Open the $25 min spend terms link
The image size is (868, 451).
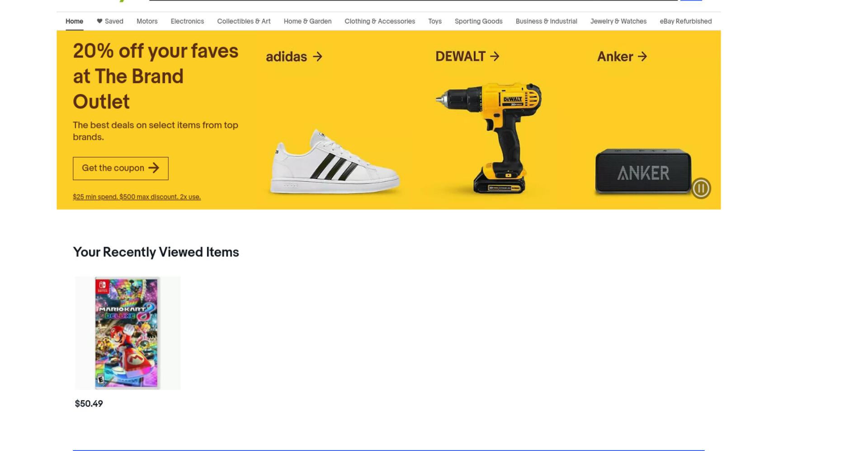[x=137, y=197]
